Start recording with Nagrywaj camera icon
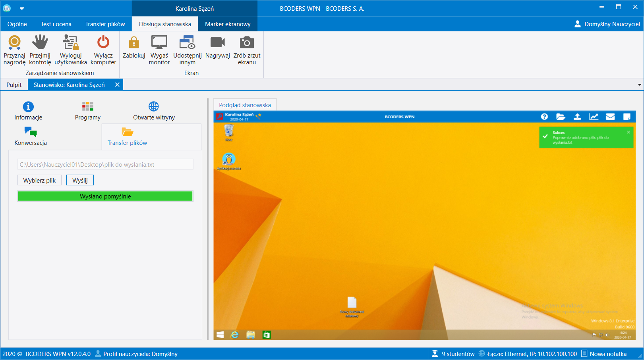The height and width of the screenshot is (360, 644). tap(218, 42)
